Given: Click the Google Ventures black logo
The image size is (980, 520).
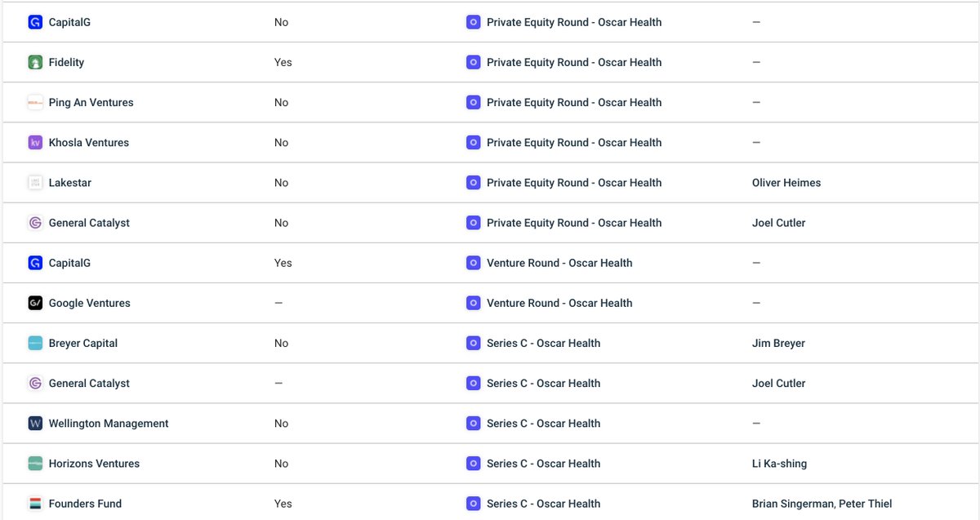Looking at the screenshot, I should [x=35, y=303].
